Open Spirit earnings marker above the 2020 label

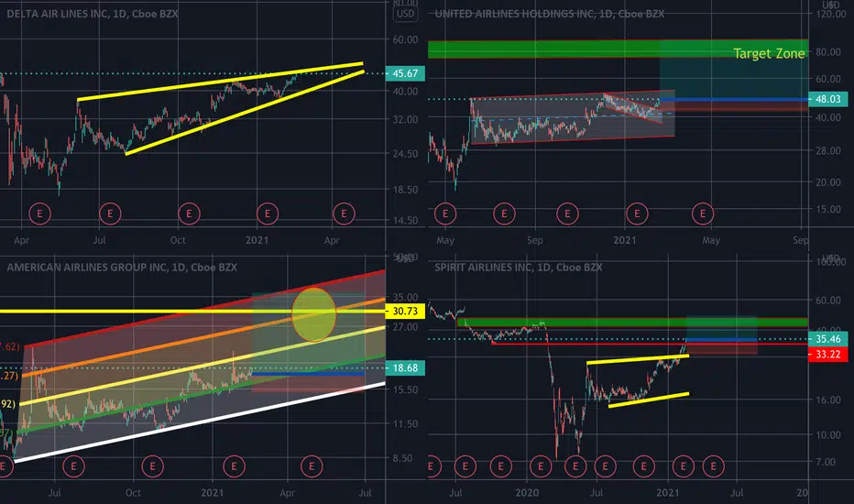(x=541, y=466)
